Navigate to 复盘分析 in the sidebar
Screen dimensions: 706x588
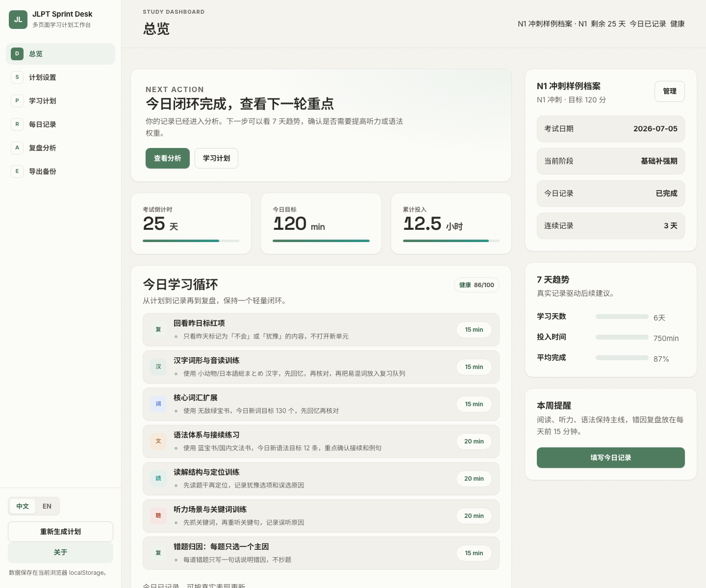click(x=60, y=148)
